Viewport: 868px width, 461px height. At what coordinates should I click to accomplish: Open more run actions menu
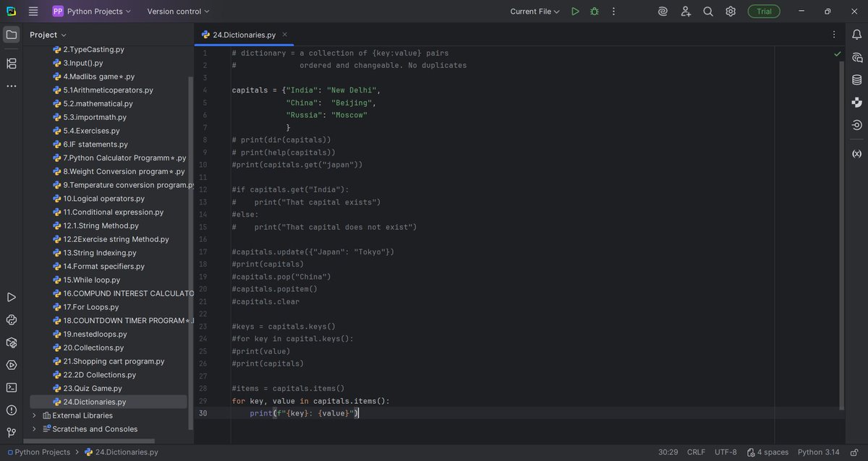[613, 12]
